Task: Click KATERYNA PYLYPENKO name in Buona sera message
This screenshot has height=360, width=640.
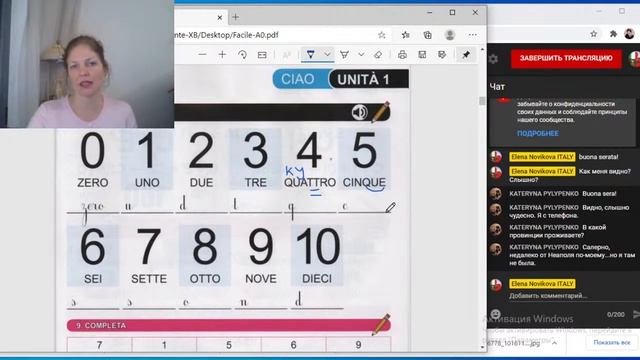Action: click(544, 193)
